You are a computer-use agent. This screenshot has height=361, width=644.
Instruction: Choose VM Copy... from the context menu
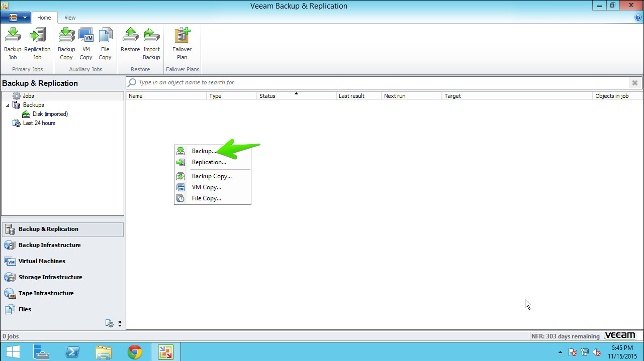pos(213,187)
